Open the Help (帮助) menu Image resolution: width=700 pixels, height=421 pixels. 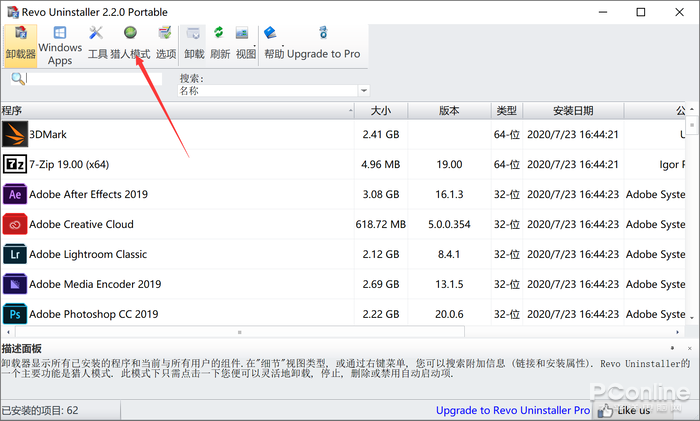(274, 45)
